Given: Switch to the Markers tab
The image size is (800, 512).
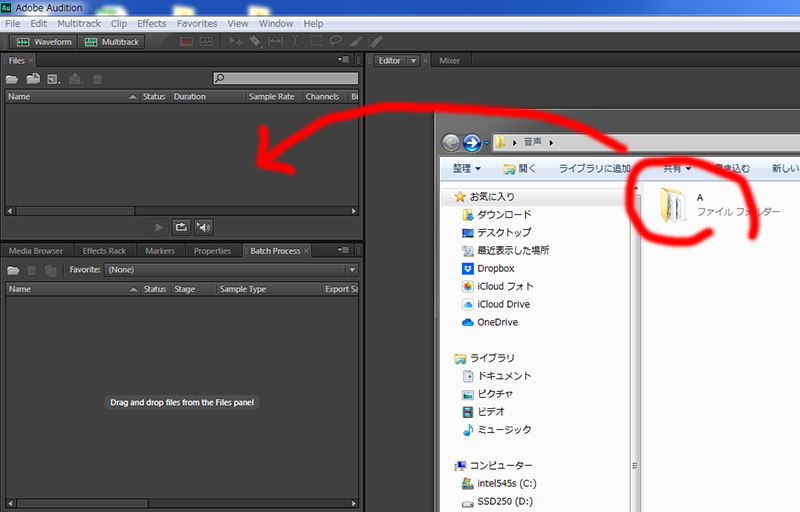Looking at the screenshot, I should click(x=160, y=251).
